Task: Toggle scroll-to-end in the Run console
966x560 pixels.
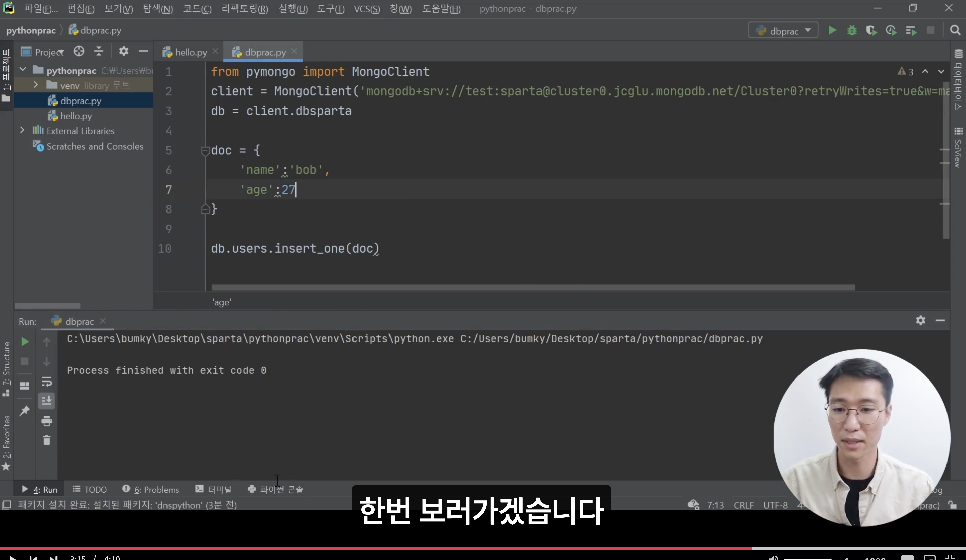Action: pyautogui.click(x=46, y=401)
